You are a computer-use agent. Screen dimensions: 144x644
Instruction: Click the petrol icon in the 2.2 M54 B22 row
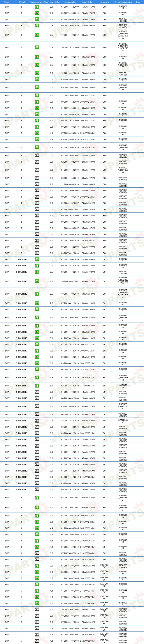(x=37, y=19)
